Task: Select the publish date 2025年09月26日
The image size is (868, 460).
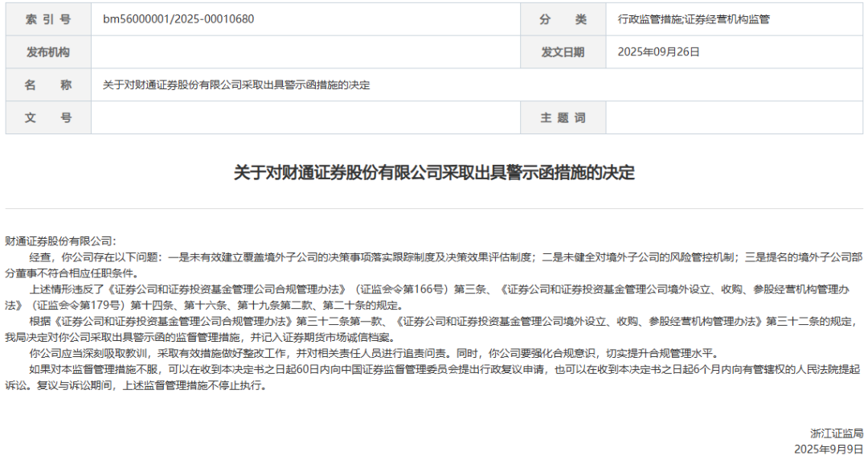Action: [659, 52]
